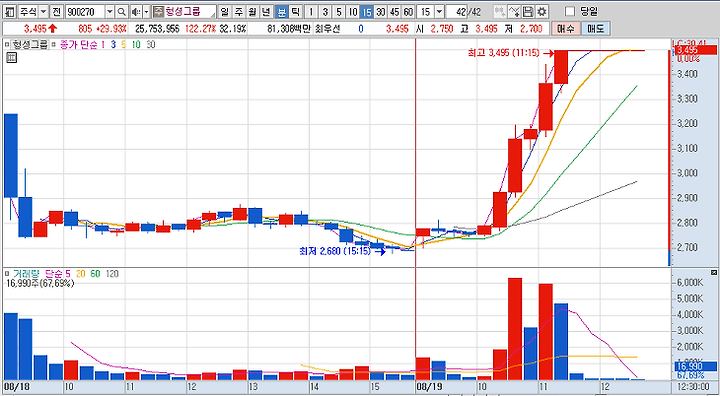Screen dimensions: 720x396
Task: Click the data table grid icon in chart
Action: click(x=11, y=58)
